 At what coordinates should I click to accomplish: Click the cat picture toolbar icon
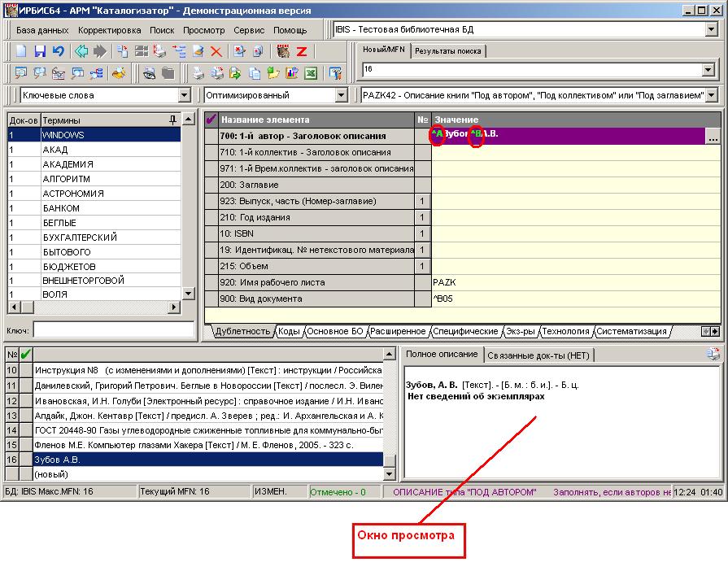point(283,50)
